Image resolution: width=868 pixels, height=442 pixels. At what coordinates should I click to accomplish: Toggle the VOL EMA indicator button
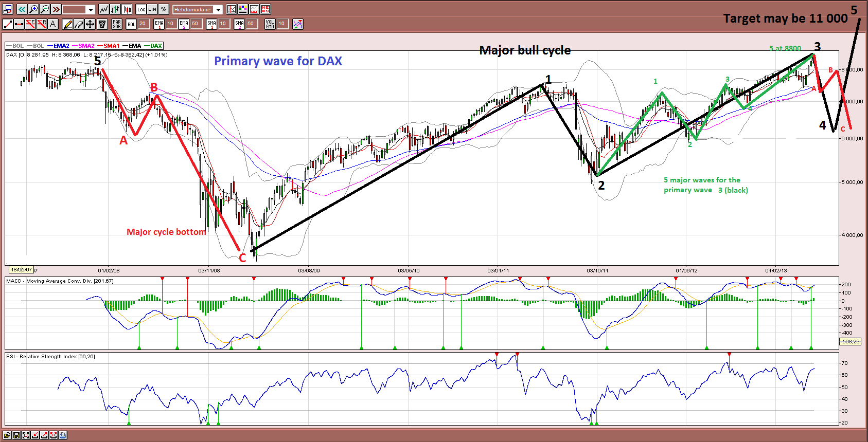click(270, 24)
